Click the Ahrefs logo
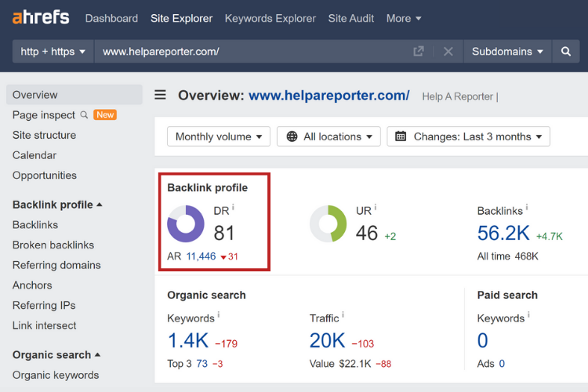The image size is (588, 392). click(x=41, y=18)
